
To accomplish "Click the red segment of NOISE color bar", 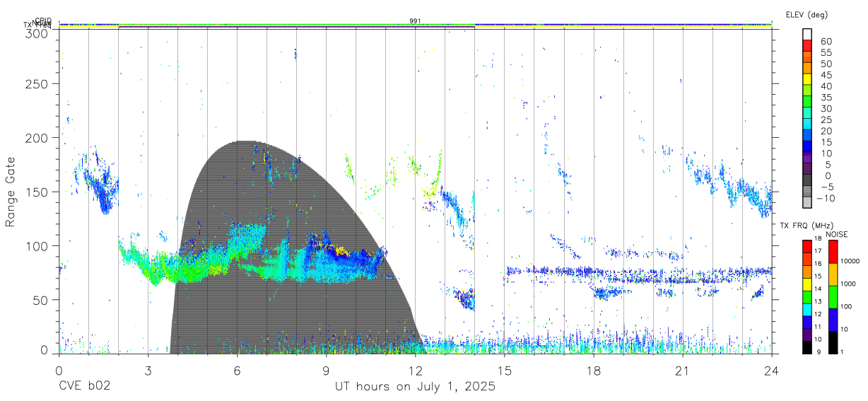I will [x=833, y=252].
